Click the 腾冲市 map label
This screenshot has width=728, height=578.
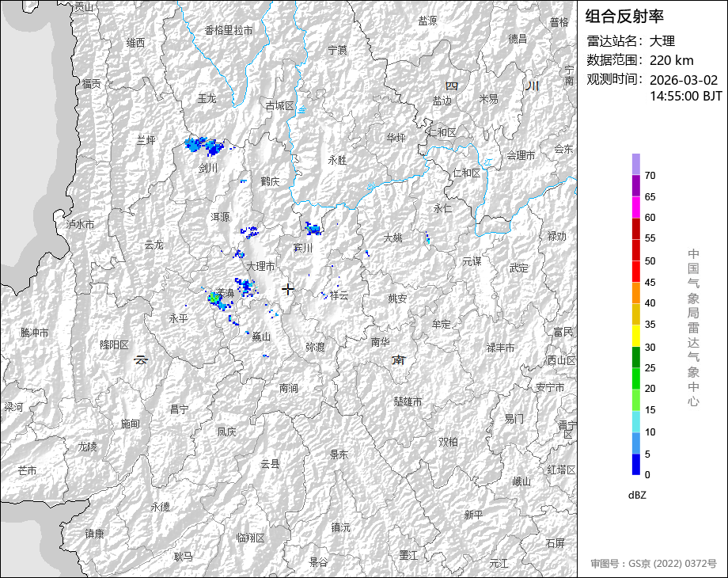34,333
